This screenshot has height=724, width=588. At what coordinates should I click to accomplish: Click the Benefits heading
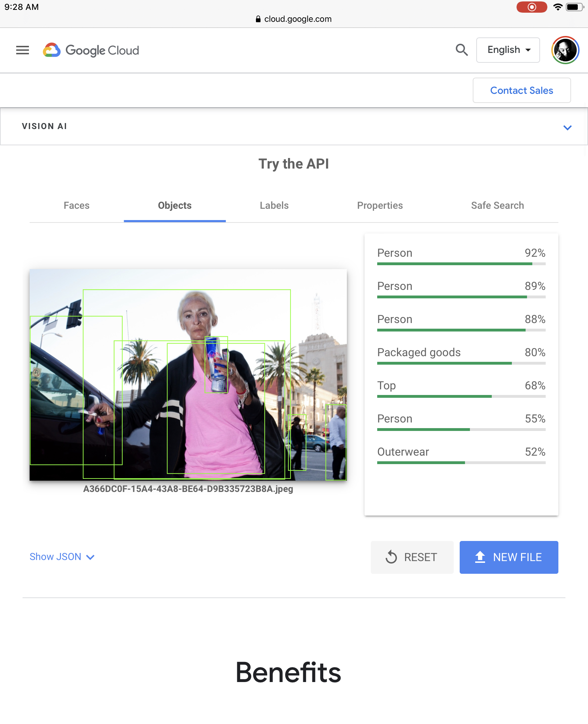[x=288, y=672]
